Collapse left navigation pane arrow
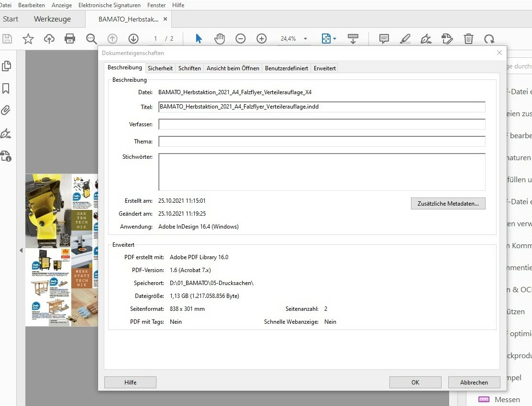532x406 pixels. 21,250
